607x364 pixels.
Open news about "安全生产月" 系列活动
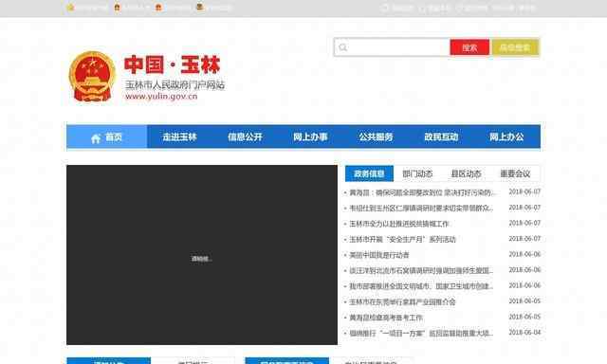pyautogui.click(x=402, y=240)
